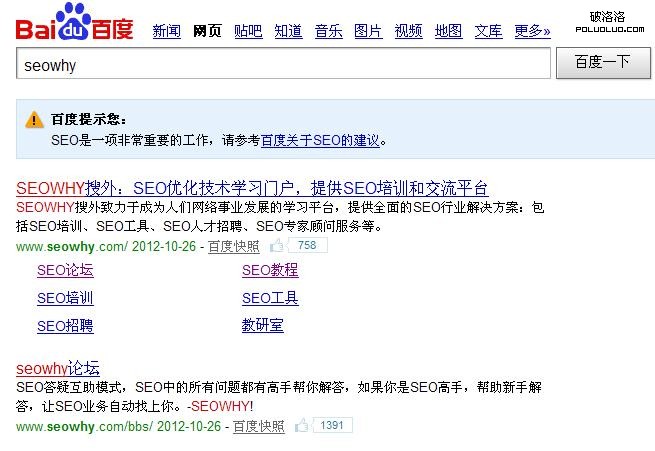Click the thumbs-up icon showing 1391
This screenshot has width=655, height=451.
pyautogui.click(x=303, y=426)
